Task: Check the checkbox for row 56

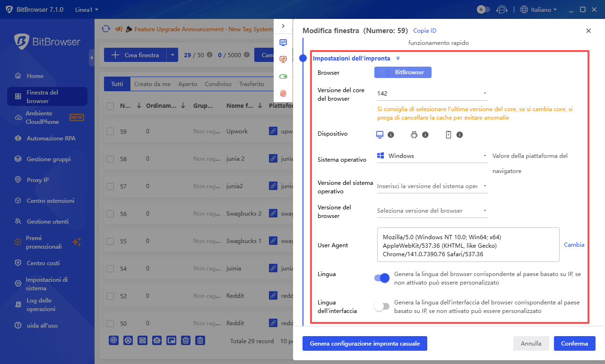Action: 110,214
